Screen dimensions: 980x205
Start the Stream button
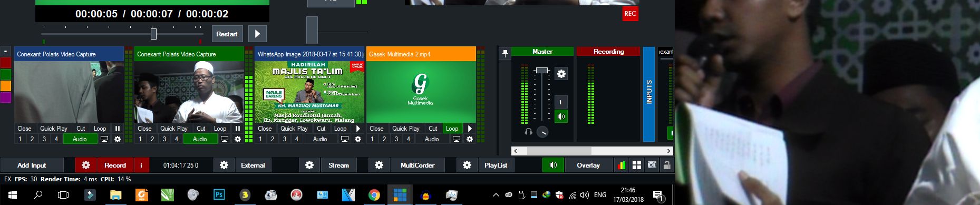(x=338, y=165)
